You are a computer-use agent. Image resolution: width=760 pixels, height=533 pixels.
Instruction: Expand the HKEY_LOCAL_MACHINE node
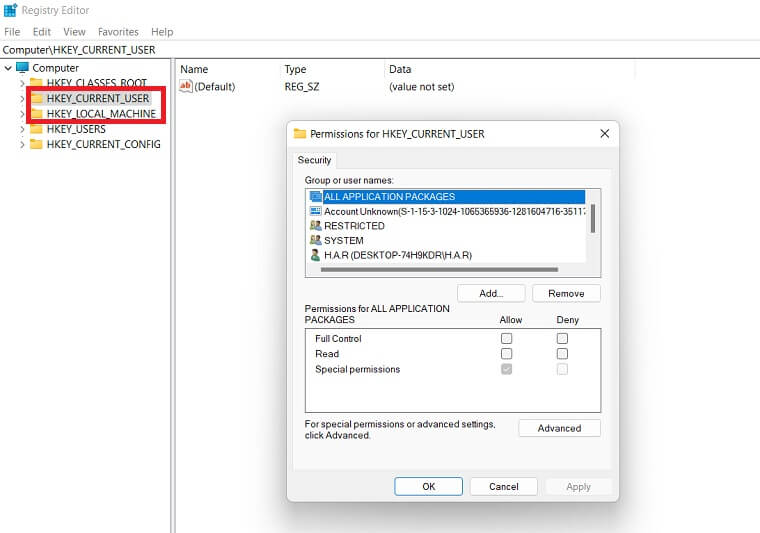point(22,114)
